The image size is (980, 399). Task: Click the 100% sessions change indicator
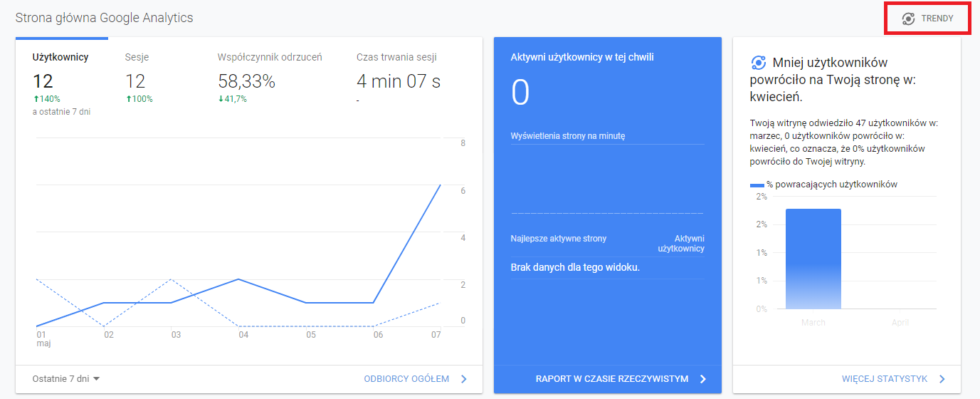(x=139, y=99)
